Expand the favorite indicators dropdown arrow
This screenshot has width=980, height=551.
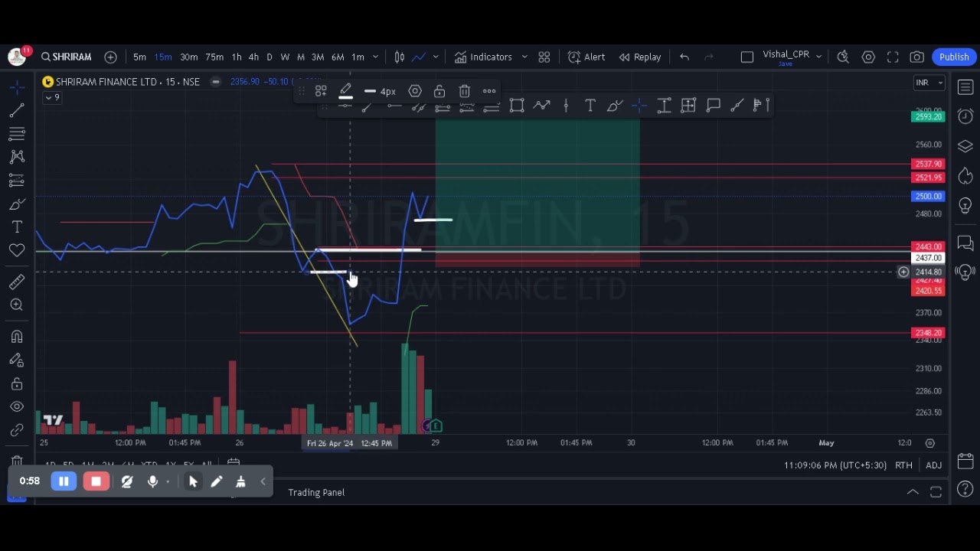point(524,57)
